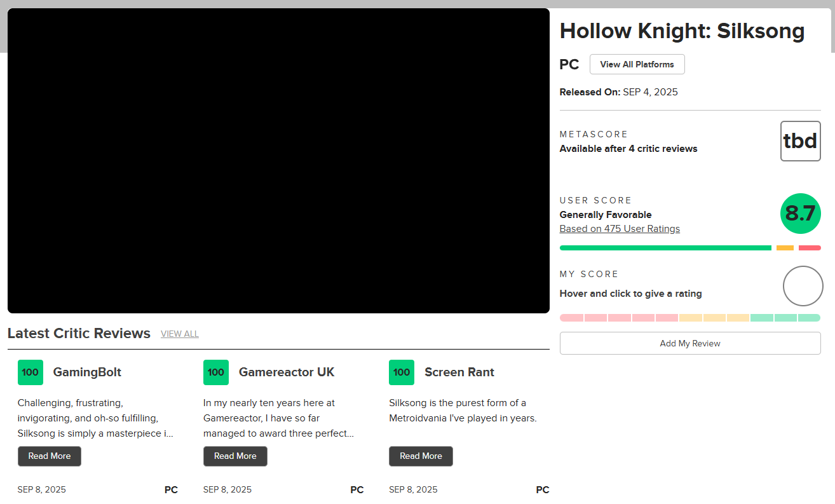Select first yellow segment of My Score bar
Screen dimensions: 835x504
pos(691,318)
